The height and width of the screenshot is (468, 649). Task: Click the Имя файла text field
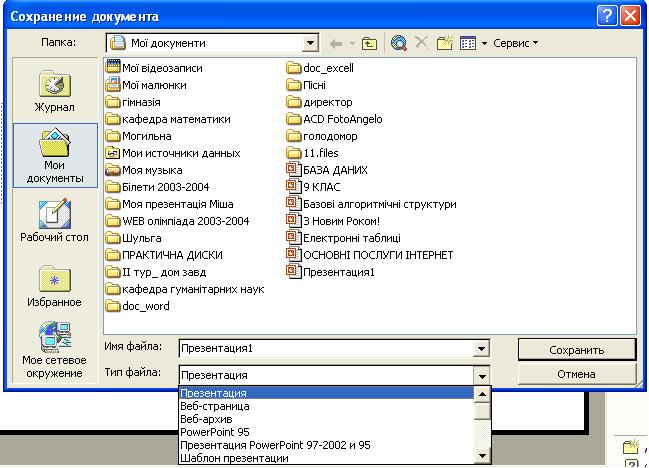327,348
